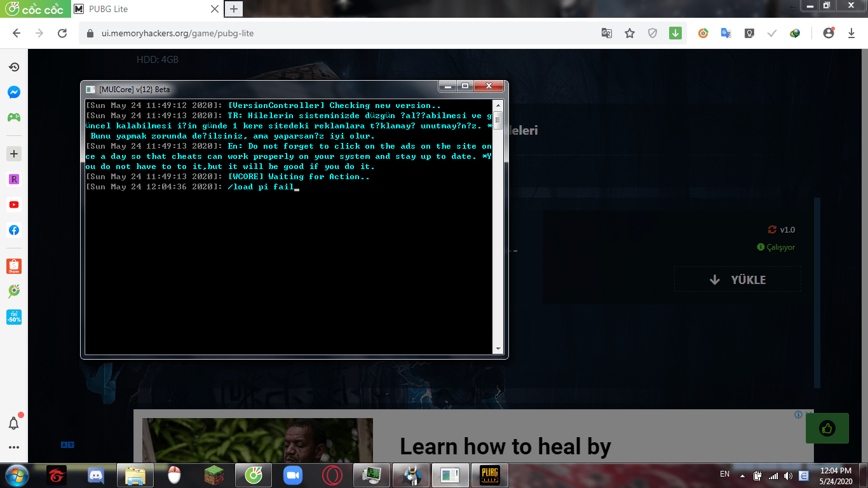The width and height of the screenshot is (868, 488).
Task: Click the /load pi fail console line
Action: point(261,187)
